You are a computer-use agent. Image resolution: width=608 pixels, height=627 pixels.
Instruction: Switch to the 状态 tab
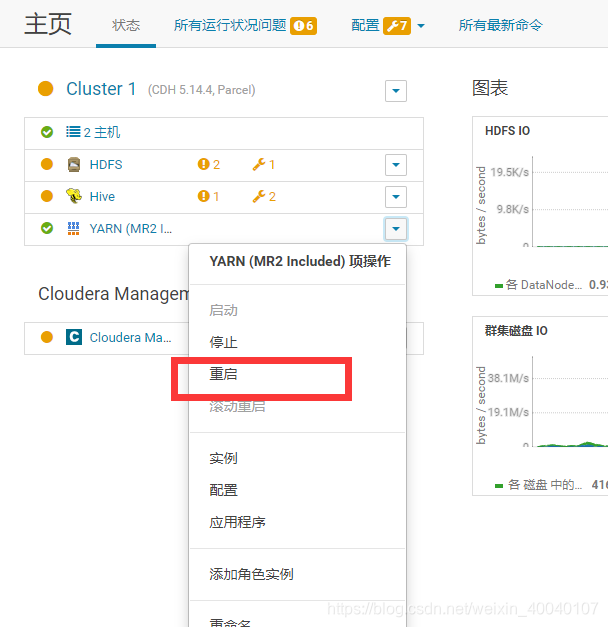pos(126,25)
